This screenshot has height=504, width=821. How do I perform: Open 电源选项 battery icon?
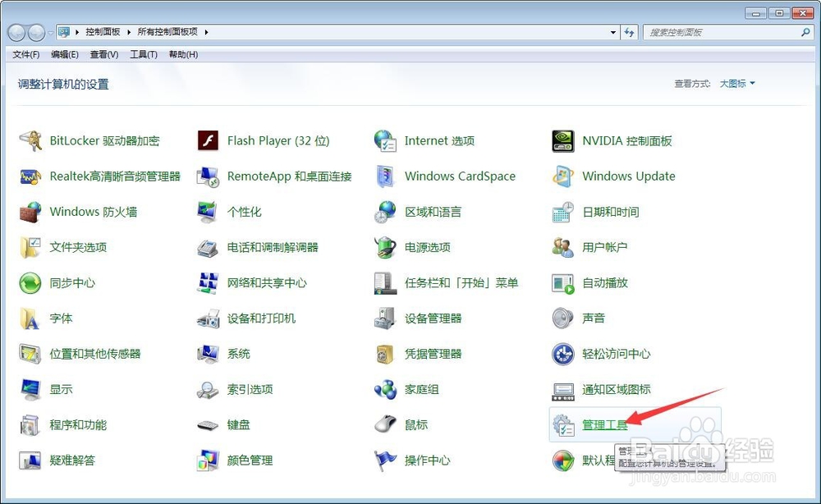[x=385, y=248]
